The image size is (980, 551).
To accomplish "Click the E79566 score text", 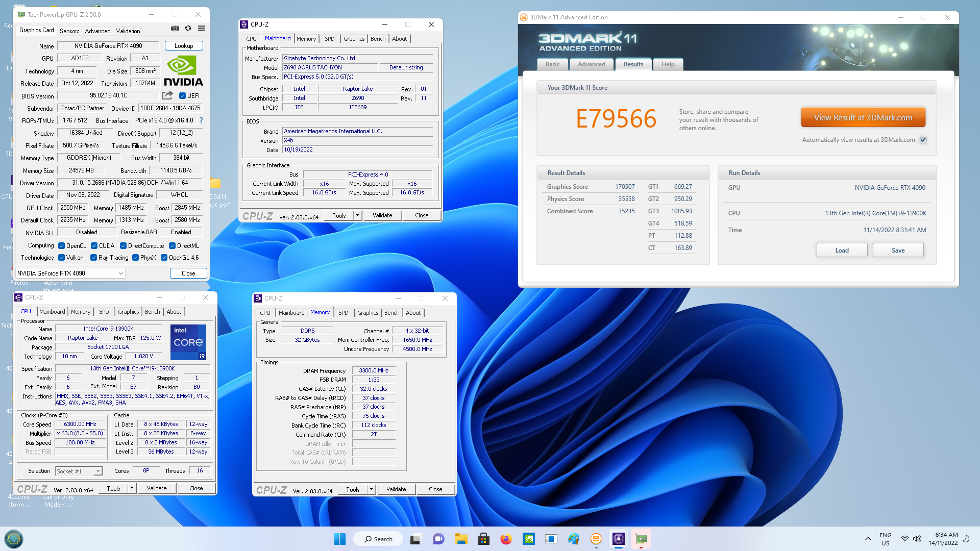I will coord(616,118).
